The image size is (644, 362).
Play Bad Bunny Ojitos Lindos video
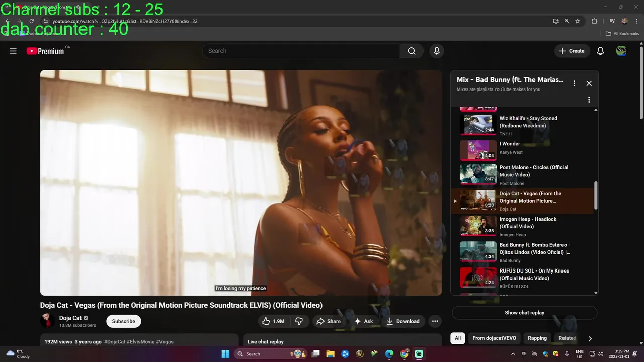523,252
